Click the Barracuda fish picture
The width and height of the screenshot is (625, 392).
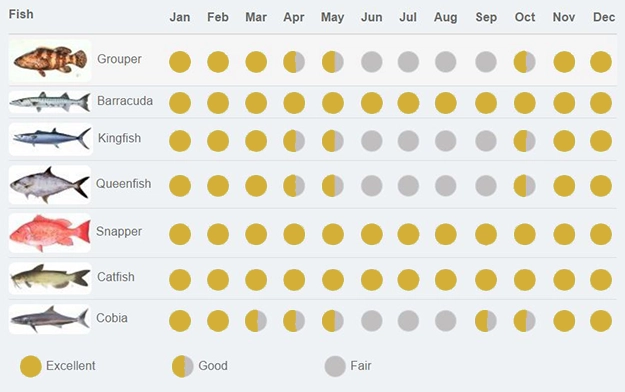pyautogui.click(x=50, y=102)
